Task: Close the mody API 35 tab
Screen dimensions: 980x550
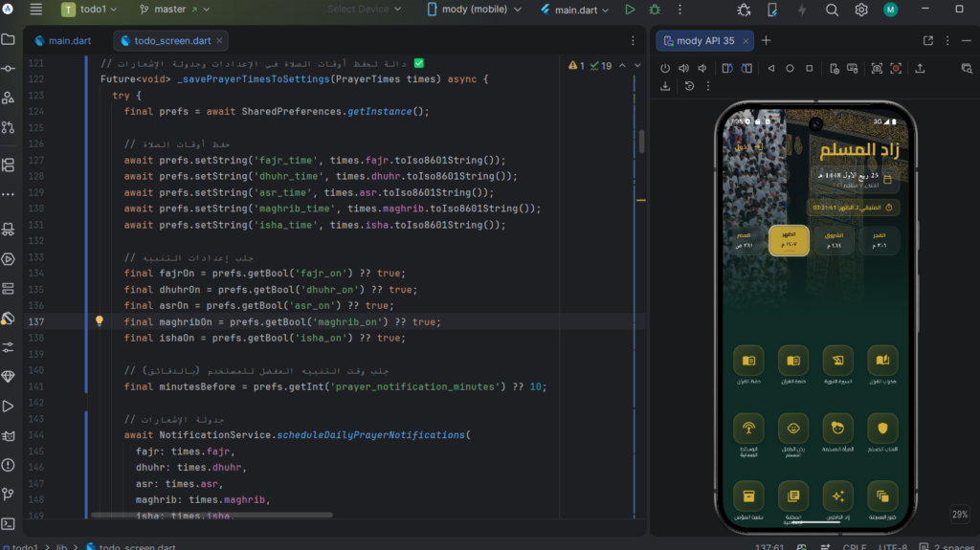Action: [746, 40]
